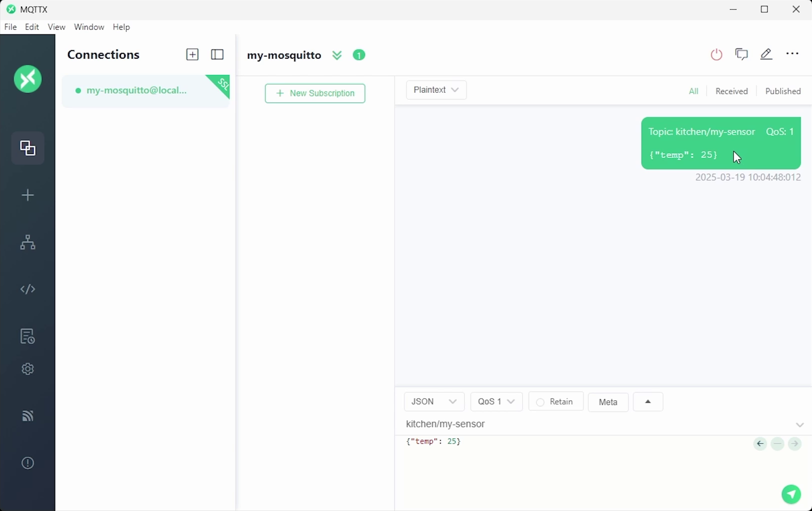Image resolution: width=812 pixels, height=511 pixels.
Task: Enable the Retain radio option
Action: click(540, 402)
